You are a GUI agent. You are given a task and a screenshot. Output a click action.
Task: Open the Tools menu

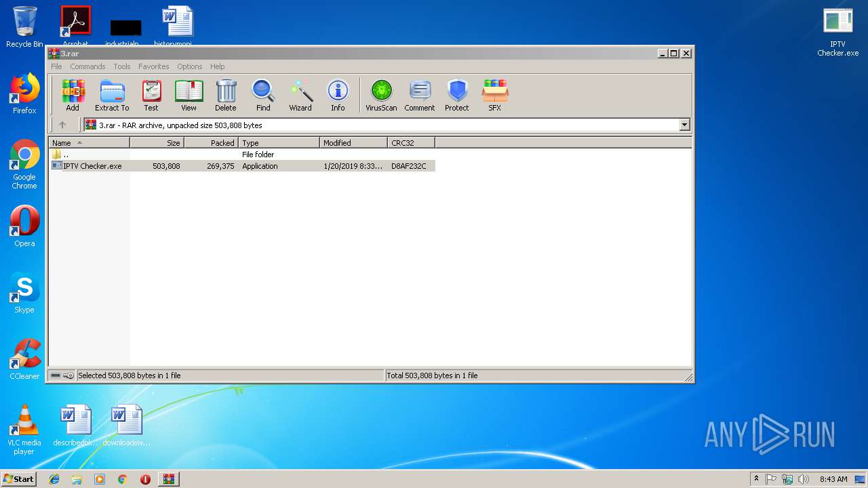click(122, 66)
